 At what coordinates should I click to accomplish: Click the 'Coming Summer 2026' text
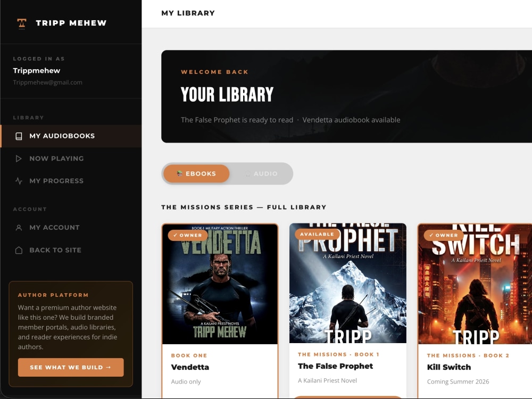tap(458, 381)
